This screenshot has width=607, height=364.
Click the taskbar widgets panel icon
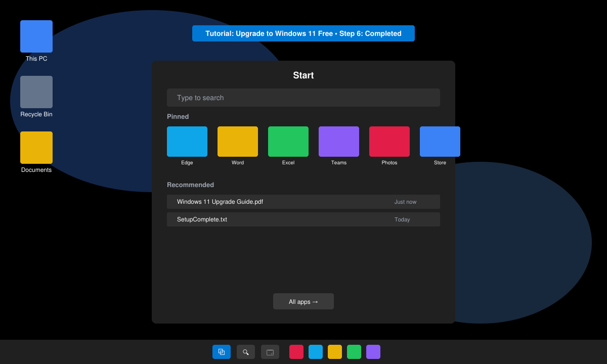pos(270,352)
